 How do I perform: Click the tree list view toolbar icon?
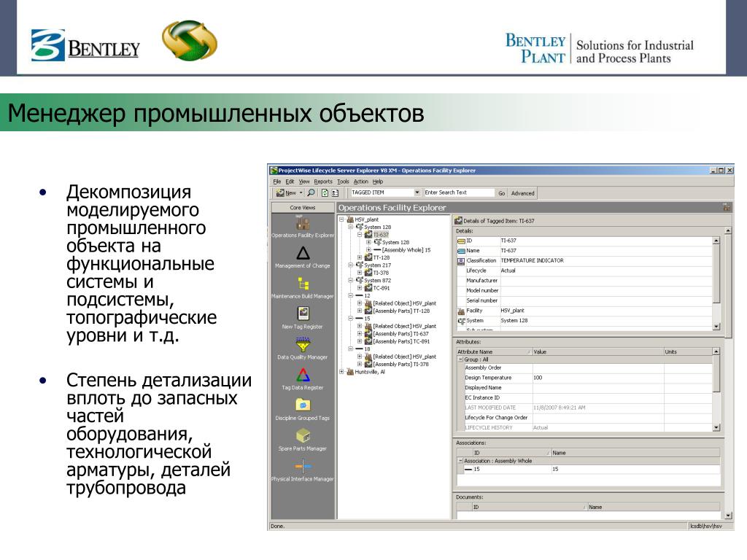pyautogui.click(x=335, y=192)
